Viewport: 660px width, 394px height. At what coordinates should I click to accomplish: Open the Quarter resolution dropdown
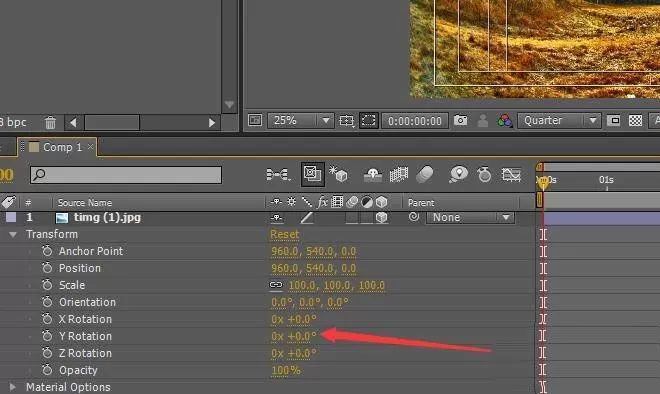[x=559, y=121]
